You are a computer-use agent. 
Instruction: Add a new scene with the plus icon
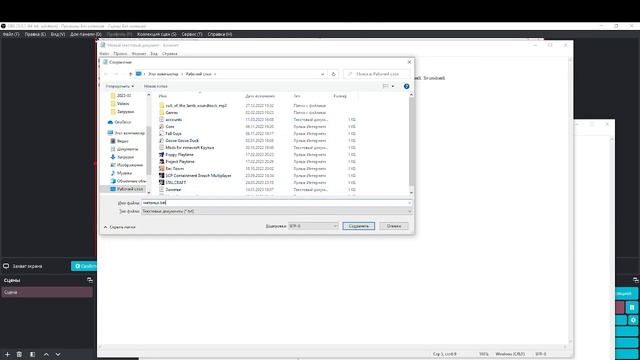point(7,354)
